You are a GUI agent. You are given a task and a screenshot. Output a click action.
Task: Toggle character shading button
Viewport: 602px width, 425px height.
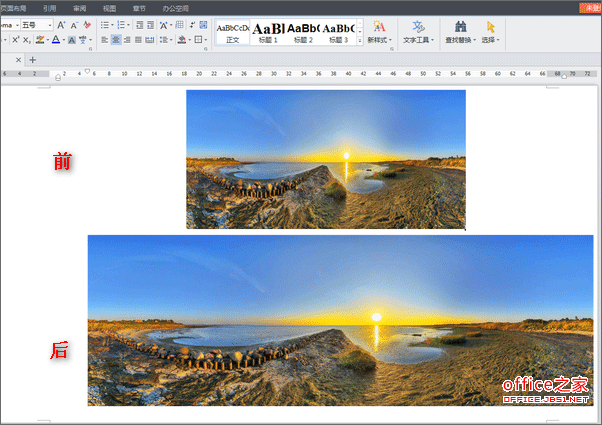(x=72, y=40)
